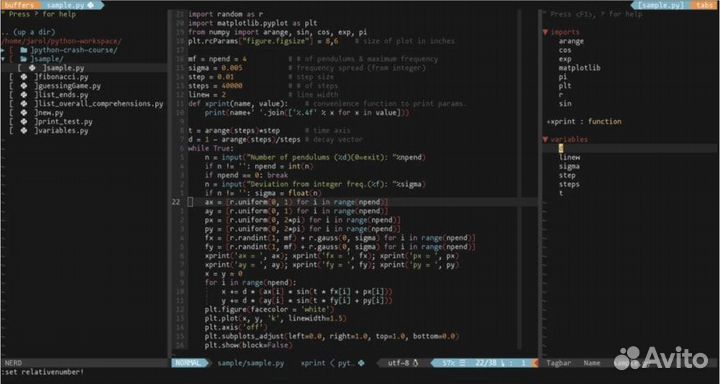Switch to the sample.py buffer tab
The height and width of the screenshot is (384, 720).
tap(71, 5)
